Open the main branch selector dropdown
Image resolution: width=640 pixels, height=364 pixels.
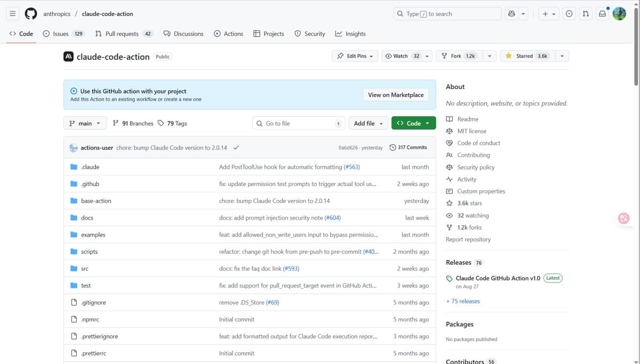(x=85, y=123)
